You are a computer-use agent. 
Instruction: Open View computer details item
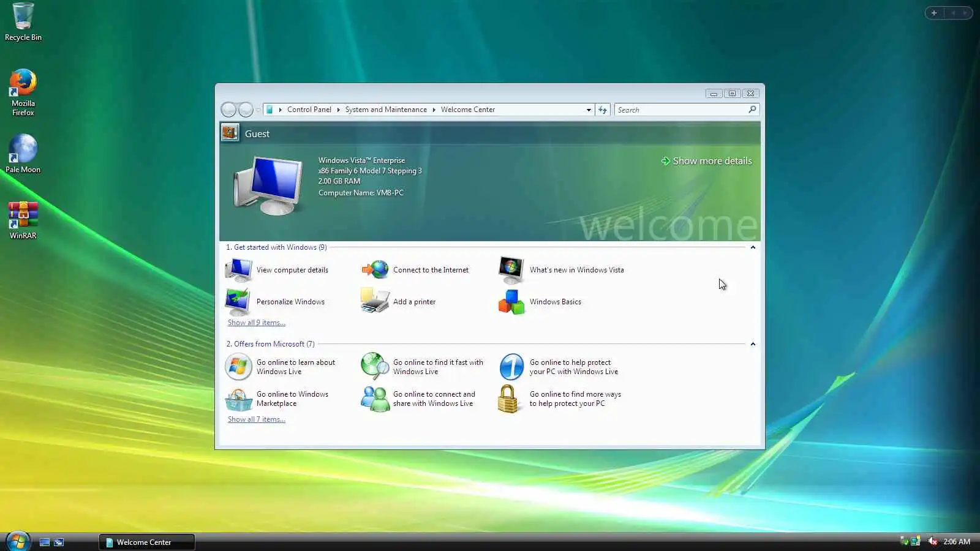[x=277, y=270]
